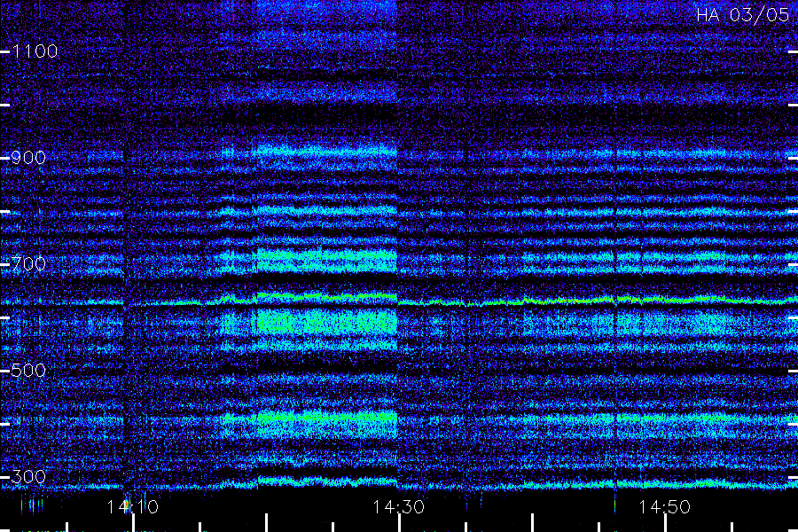Viewport: 798px width, 532px height.
Task: Click the HA 03/05 date label
Action: [742, 15]
